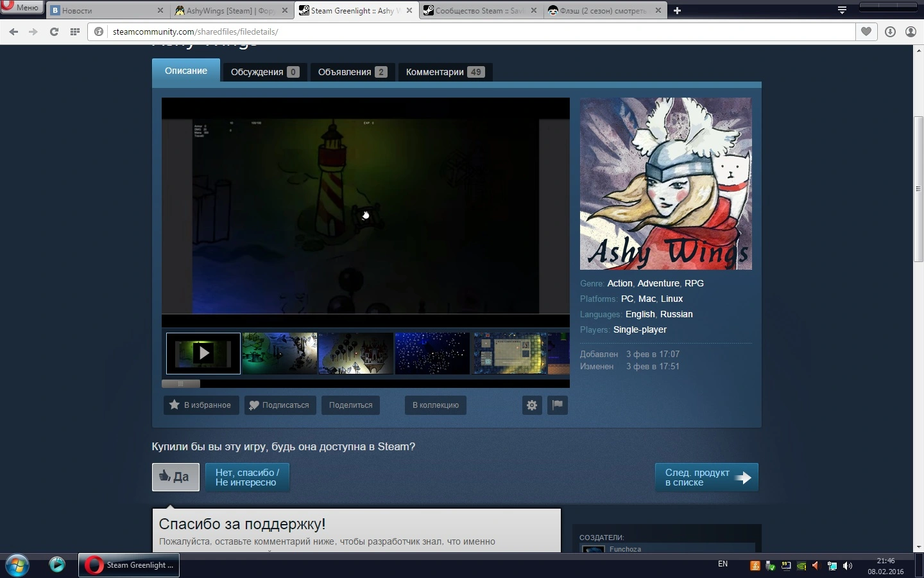Close the Флэш (2 сезон) tab
924x578 pixels.
(x=658, y=10)
